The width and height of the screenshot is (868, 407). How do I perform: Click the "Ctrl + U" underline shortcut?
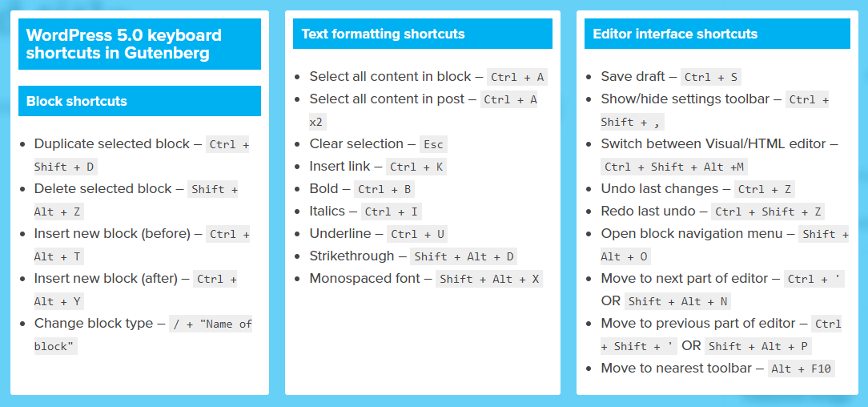pyautogui.click(x=417, y=234)
